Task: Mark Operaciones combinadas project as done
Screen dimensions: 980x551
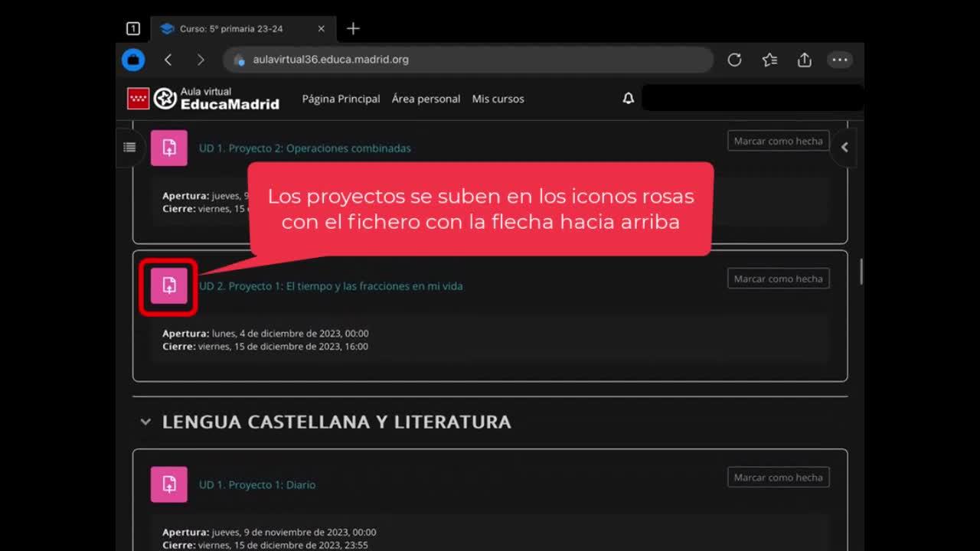Action: (x=778, y=141)
